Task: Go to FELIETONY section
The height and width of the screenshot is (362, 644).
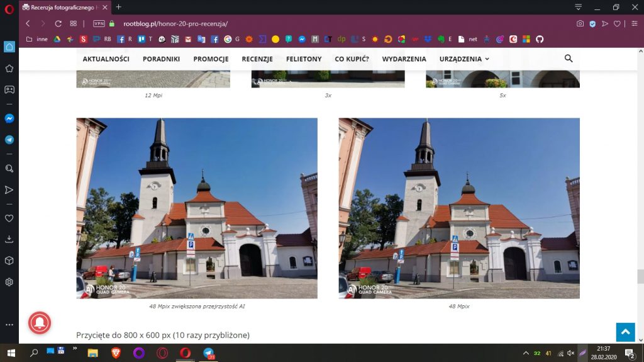Action: click(x=304, y=59)
